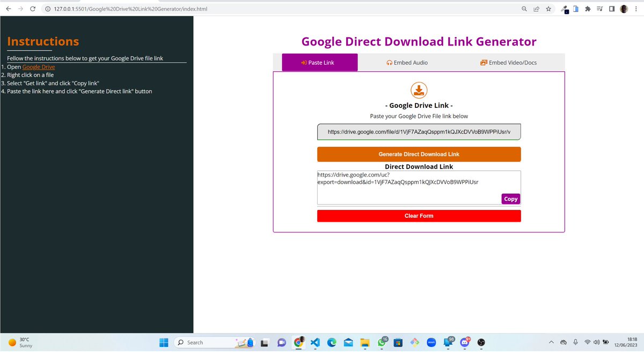The width and height of the screenshot is (644, 362).
Task: Launch Microsoft Edge from taskbar
Action: [332, 343]
